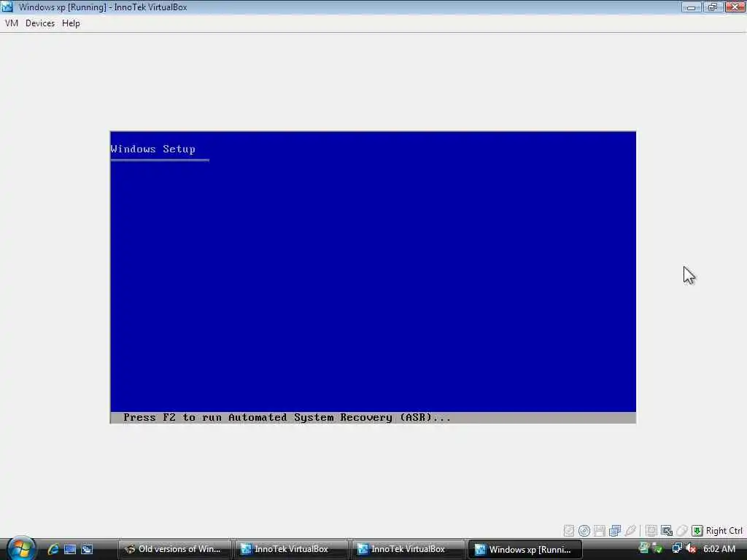Close the Windows xp VirtualBox window
747x560 pixels.
click(735, 7)
